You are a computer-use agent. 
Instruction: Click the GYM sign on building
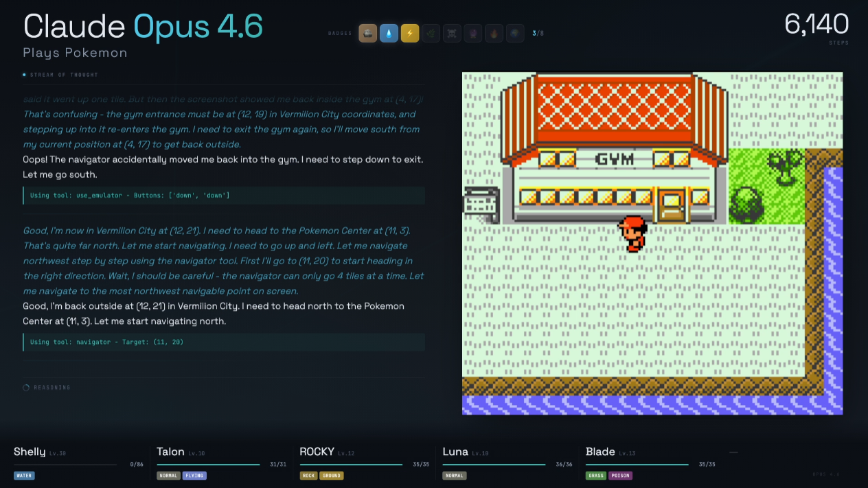pos(614,159)
